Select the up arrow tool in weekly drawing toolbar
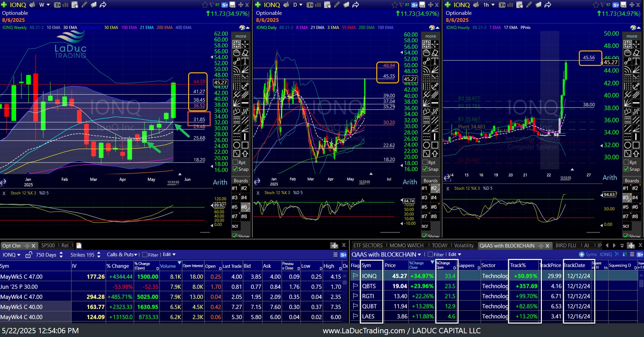The width and height of the screenshot is (644, 337). pos(245,153)
